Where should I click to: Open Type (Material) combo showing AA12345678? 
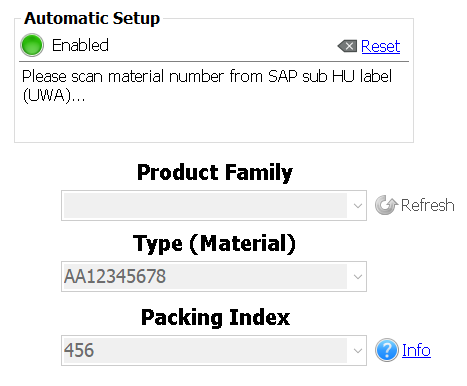pos(214,277)
